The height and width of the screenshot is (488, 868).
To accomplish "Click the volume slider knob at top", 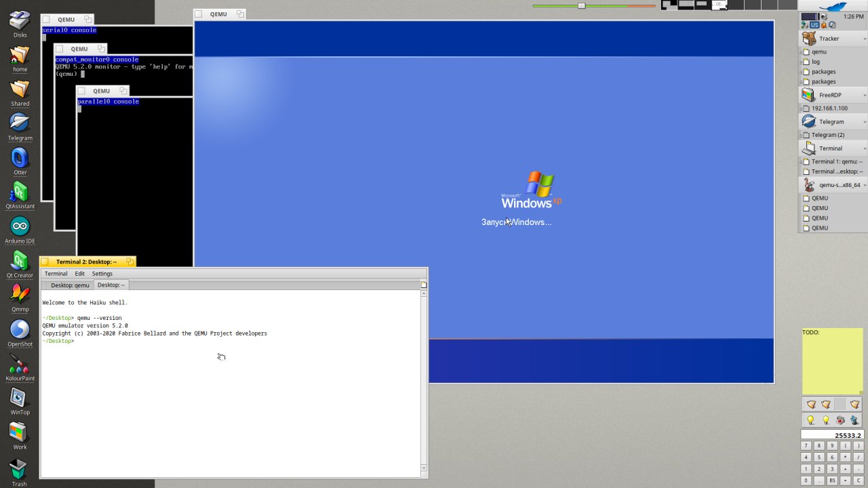I will [581, 5].
